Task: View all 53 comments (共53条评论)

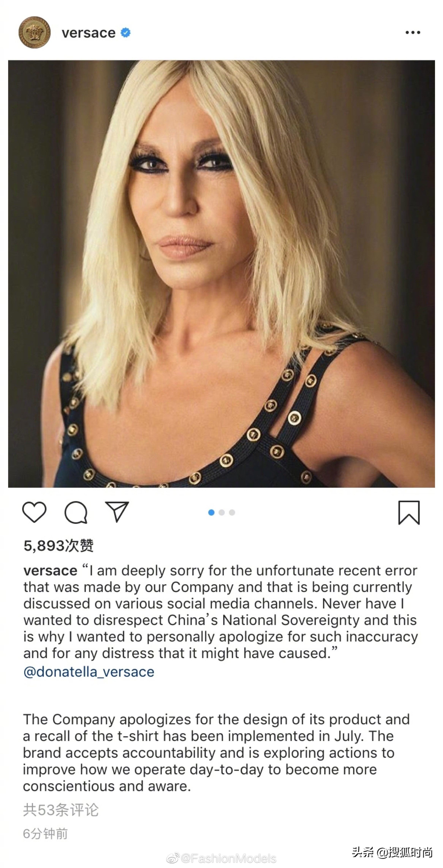Action: coord(61,810)
